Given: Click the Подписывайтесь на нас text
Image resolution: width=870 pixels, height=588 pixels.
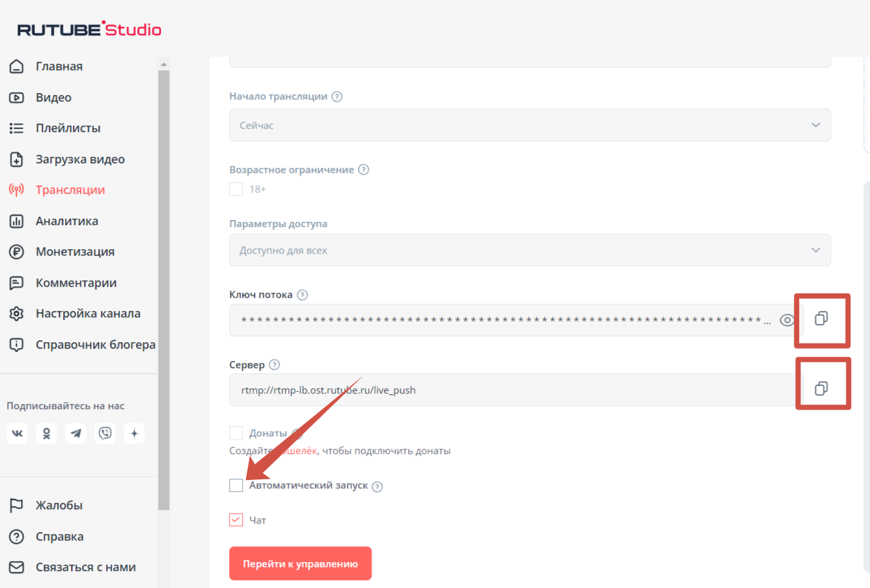Looking at the screenshot, I should [66, 406].
